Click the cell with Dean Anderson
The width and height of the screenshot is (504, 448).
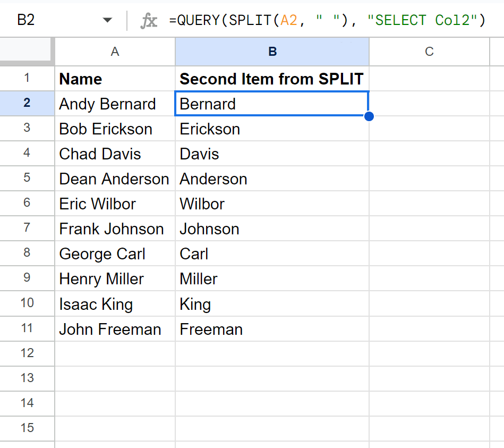tap(115, 179)
